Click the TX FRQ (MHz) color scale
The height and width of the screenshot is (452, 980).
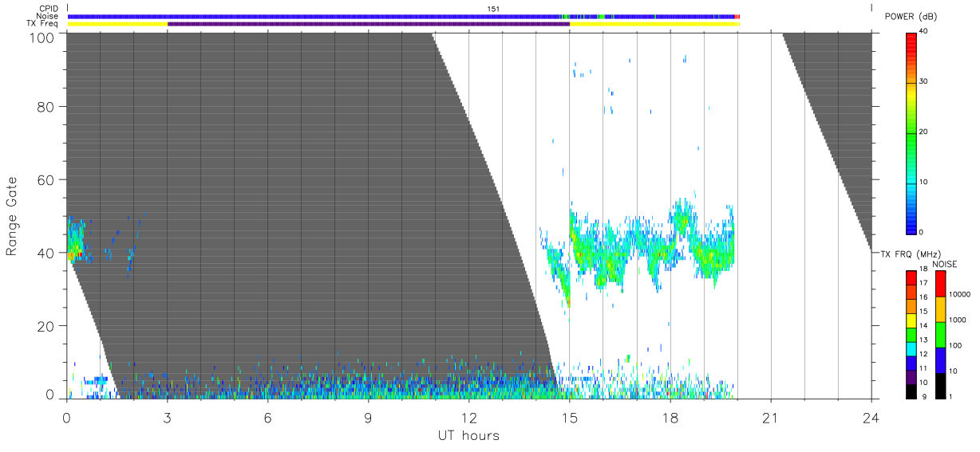911,334
